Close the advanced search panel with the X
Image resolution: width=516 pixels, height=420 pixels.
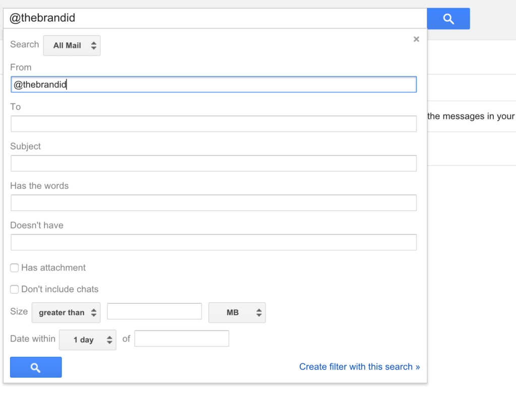tap(416, 39)
